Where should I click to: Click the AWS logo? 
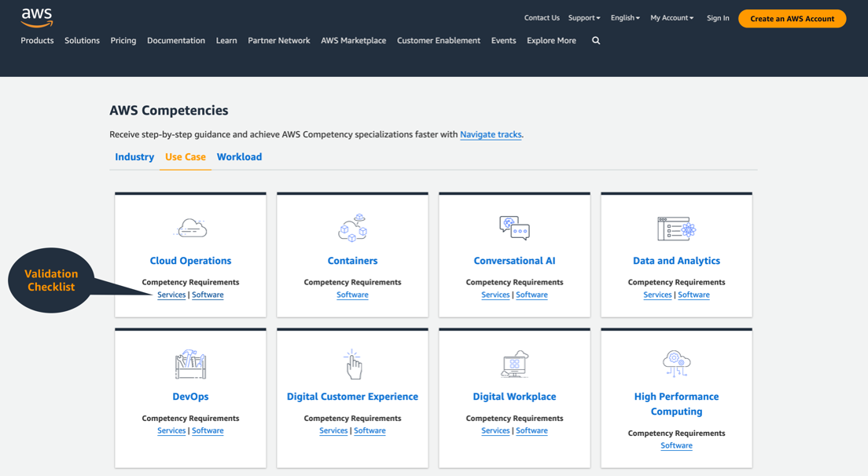(x=36, y=18)
